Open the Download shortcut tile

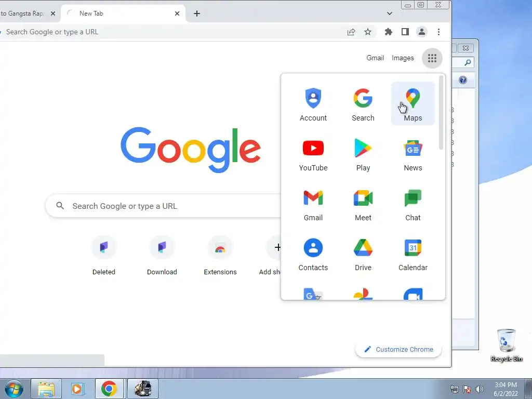coord(162,256)
